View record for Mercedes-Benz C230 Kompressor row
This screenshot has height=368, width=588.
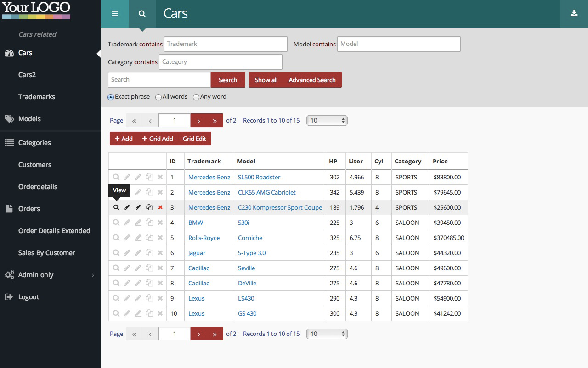[x=116, y=207]
